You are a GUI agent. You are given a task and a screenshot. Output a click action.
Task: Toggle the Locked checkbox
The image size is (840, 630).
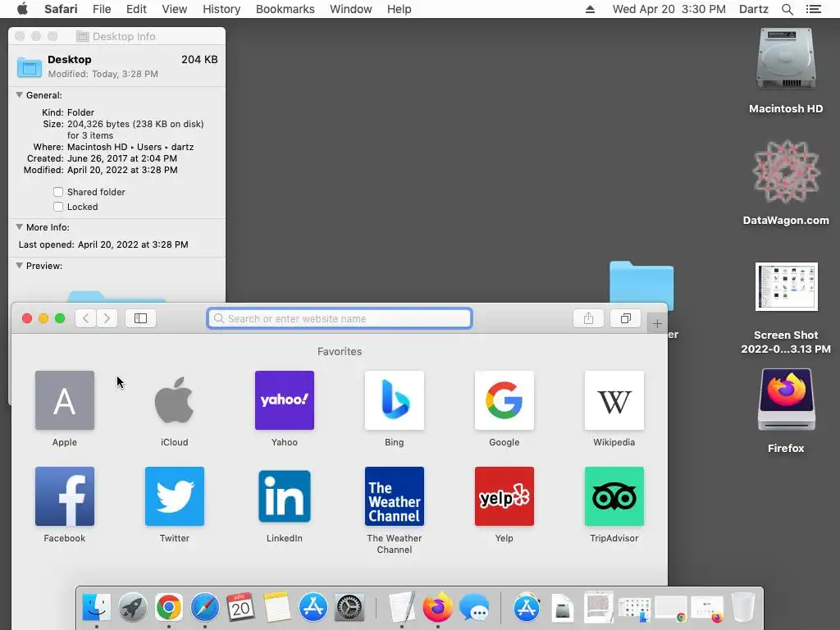click(x=58, y=207)
